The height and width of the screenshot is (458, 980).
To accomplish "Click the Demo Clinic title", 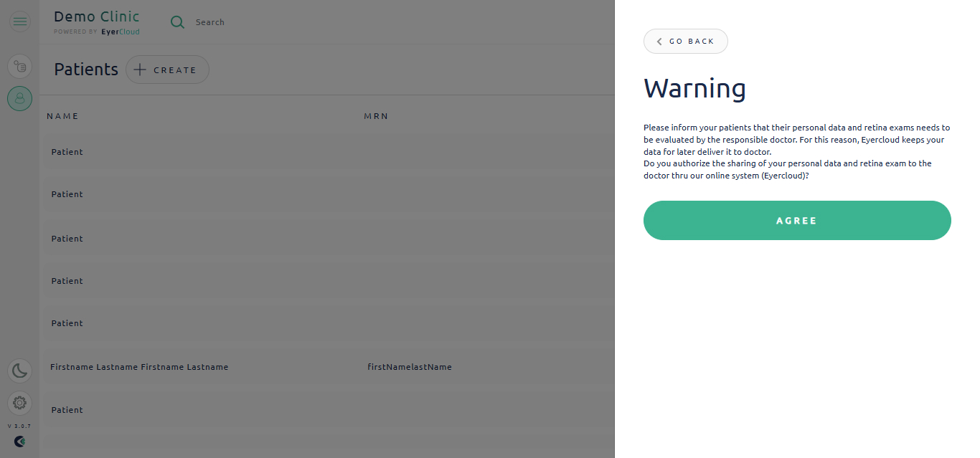I will pyautogui.click(x=97, y=16).
